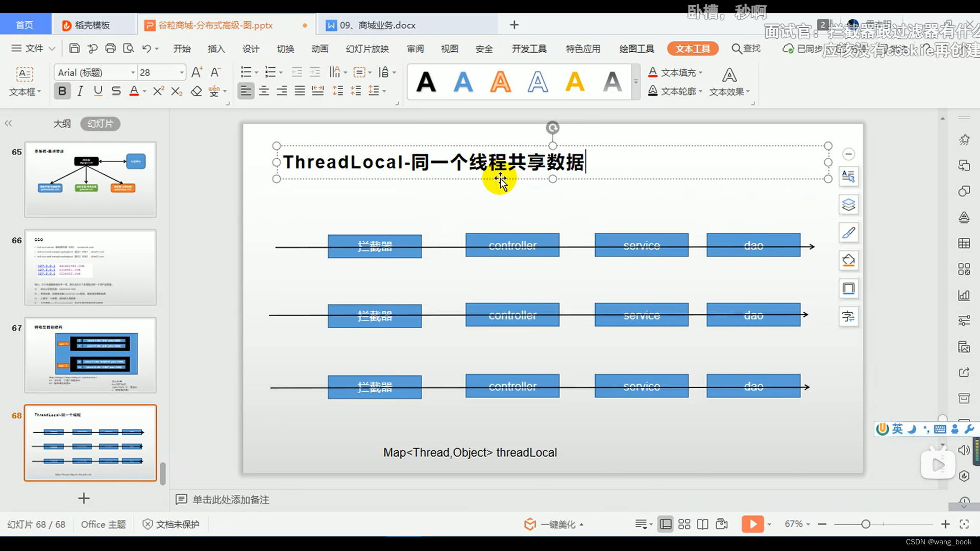
Task: Open a new tab with plus button
Action: click(x=514, y=24)
